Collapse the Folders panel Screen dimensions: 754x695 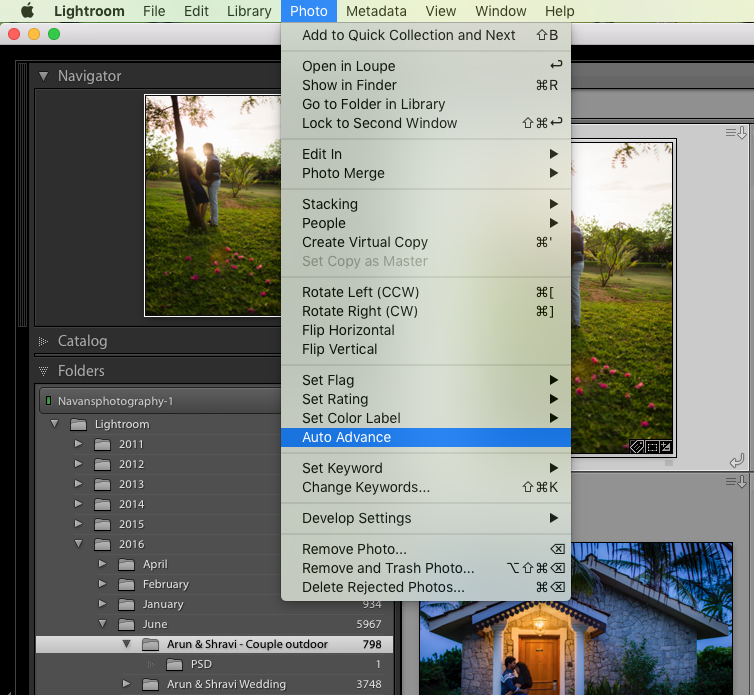43,371
